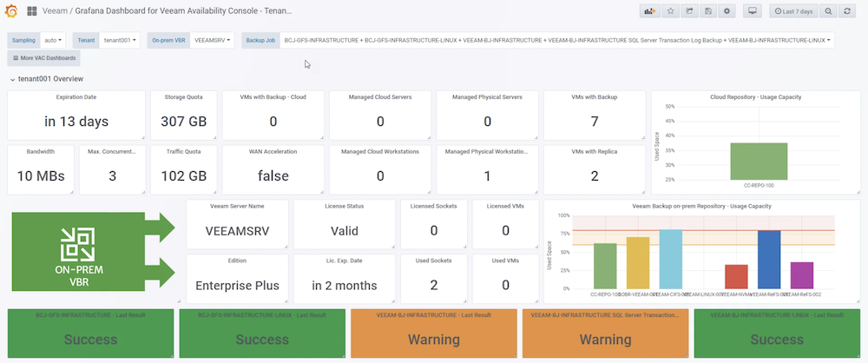
Task: Click the Veeam folder breadcrumb
Action: click(53, 10)
